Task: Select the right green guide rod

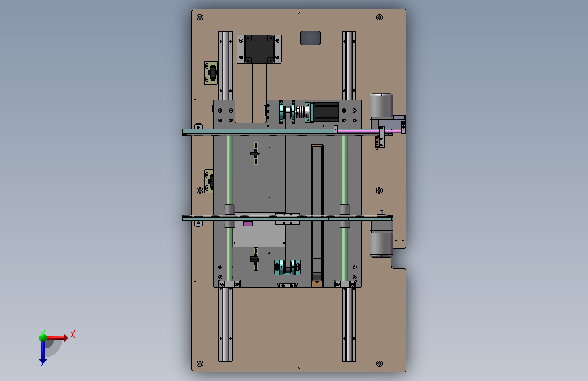Action: (345, 169)
